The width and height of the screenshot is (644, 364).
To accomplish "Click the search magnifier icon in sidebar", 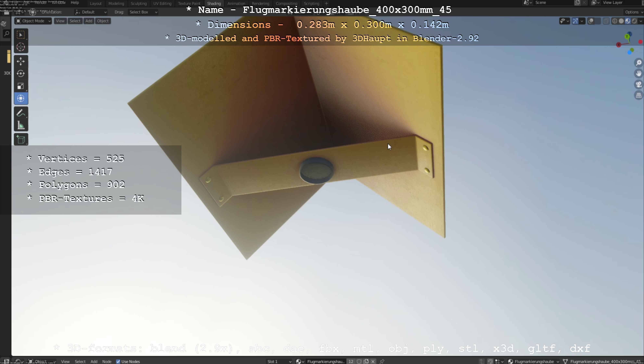I will [6, 33].
